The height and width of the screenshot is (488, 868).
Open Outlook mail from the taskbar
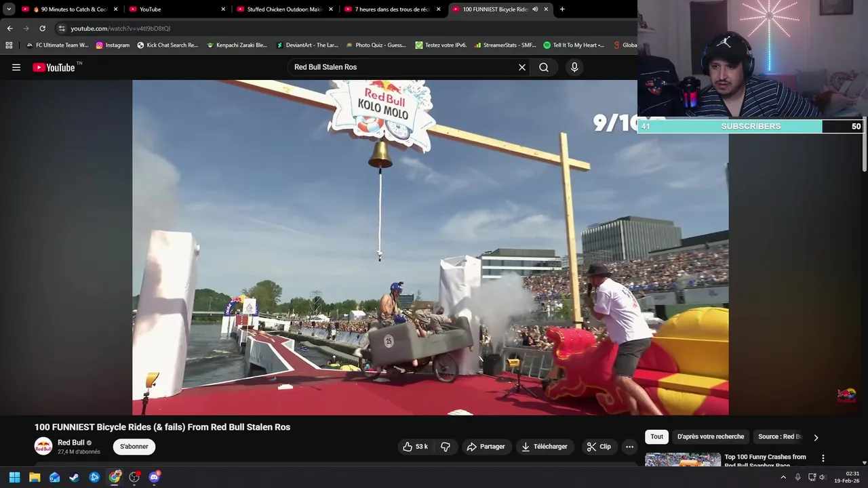tap(54, 477)
